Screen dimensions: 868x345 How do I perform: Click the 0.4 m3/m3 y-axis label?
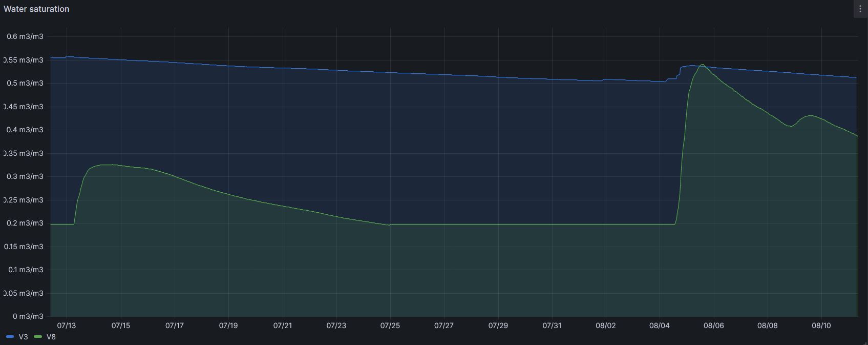(25, 130)
